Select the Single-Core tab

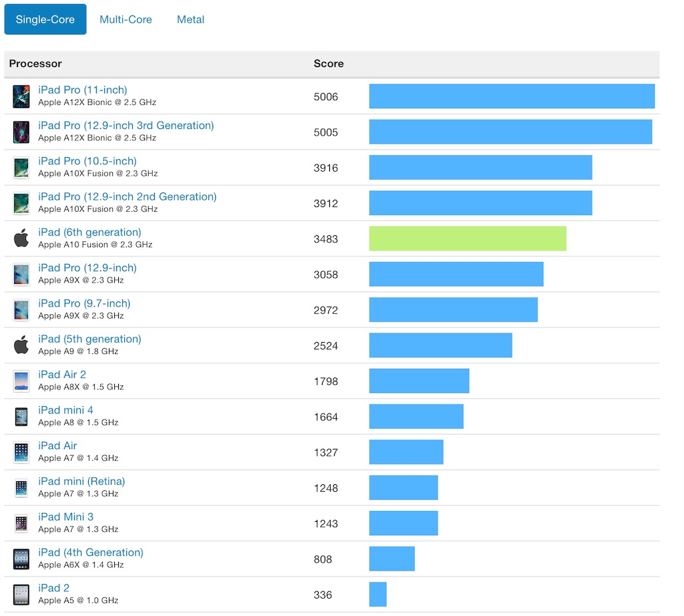pyautogui.click(x=45, y=19)
